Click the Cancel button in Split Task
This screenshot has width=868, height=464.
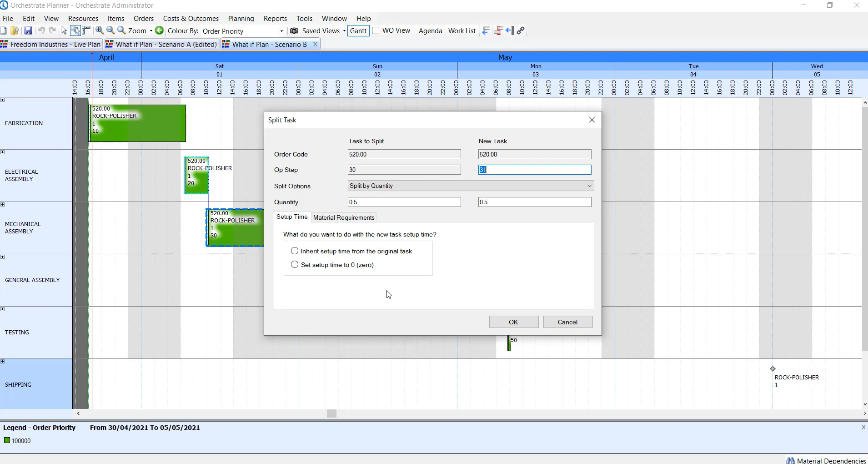coord(567,322)
